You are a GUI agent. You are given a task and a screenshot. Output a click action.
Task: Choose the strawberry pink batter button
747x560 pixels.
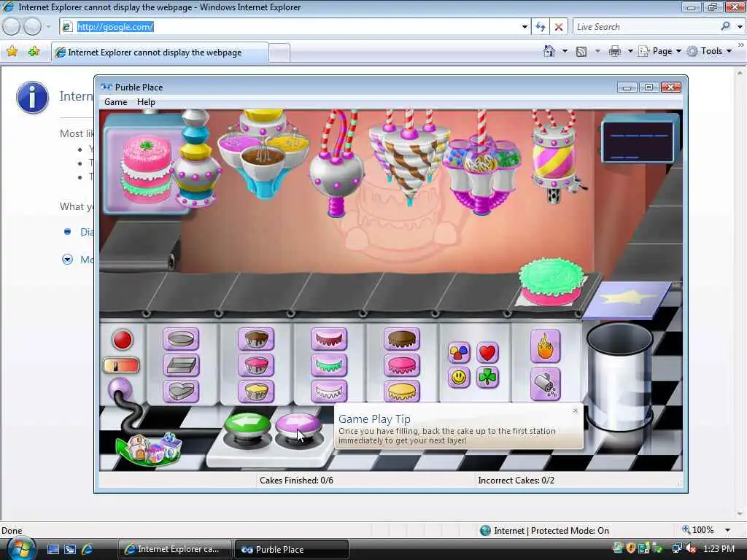[256, 365]
